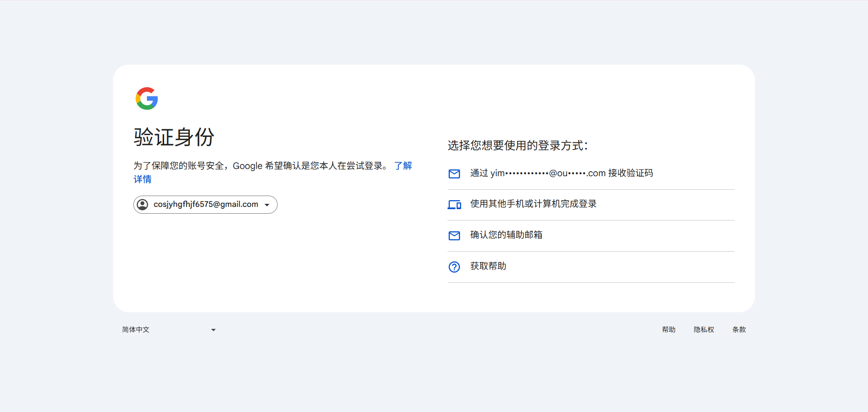The image size is (868, 412).
Task: Open the 帮助 footer link
Action: pos(669,330)
